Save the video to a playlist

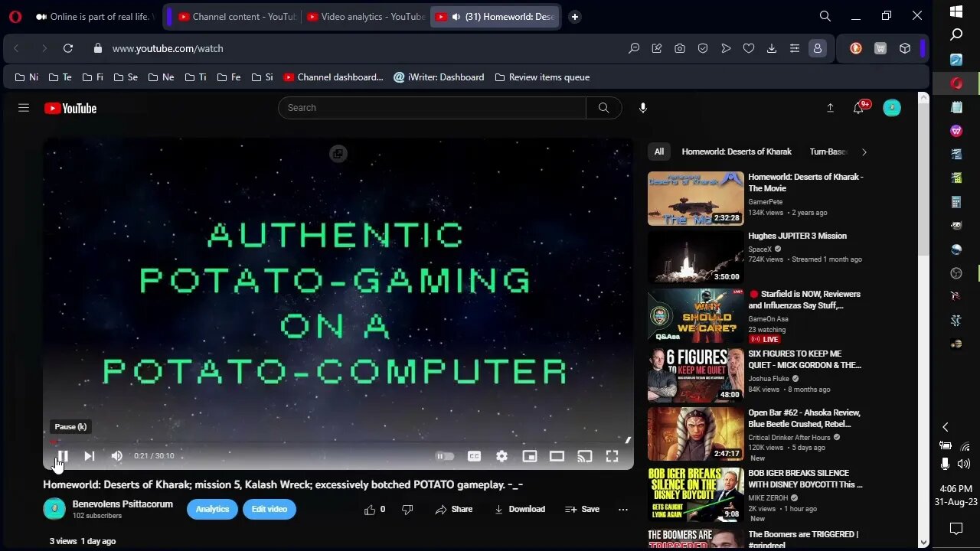tap(582, 510)
